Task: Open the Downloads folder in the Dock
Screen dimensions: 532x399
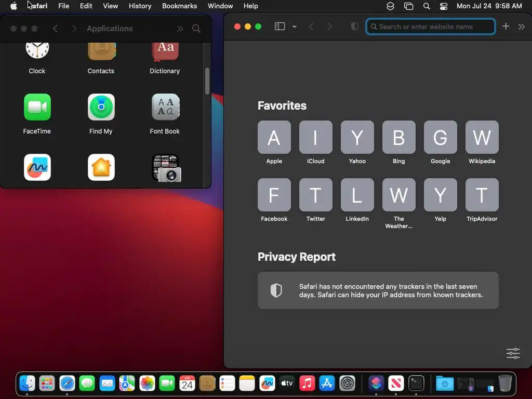Action: (x=445, y=383)
